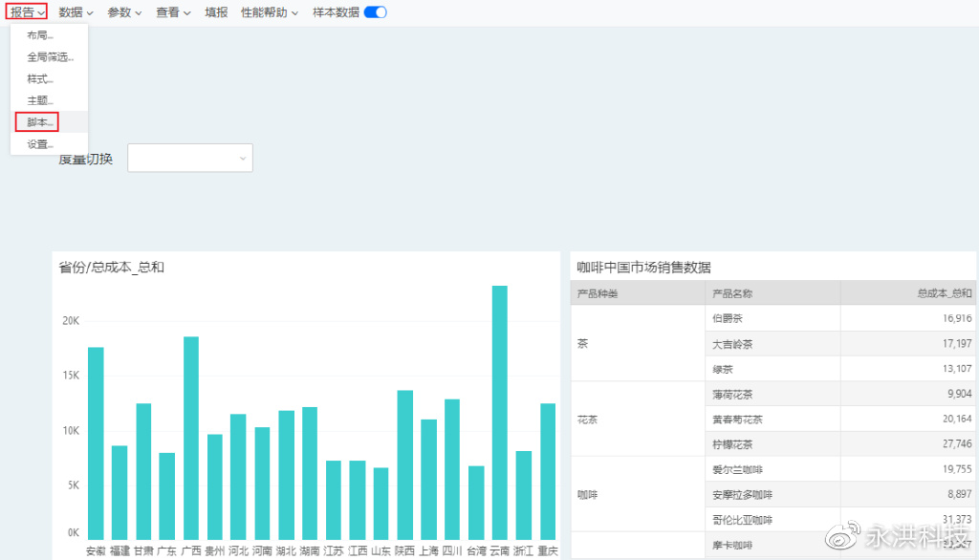Open the 性能帮助 menu
This screenshot has width=979, height=560.
(262, 13)
